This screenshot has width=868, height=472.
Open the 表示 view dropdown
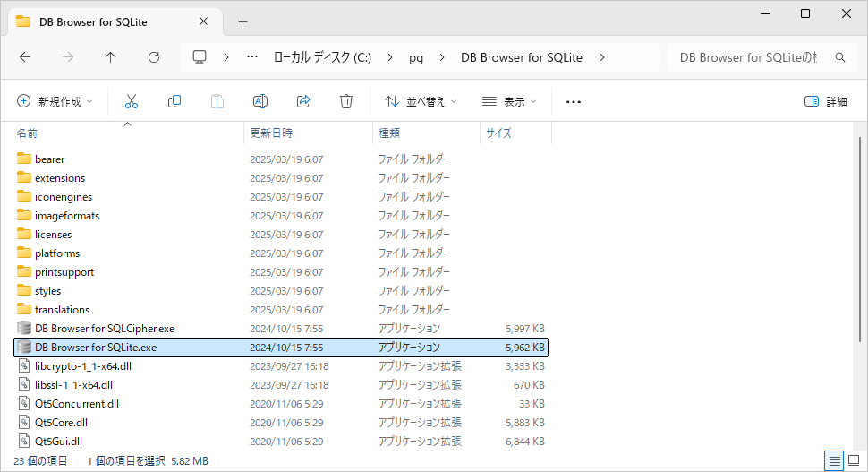[509, 101]
